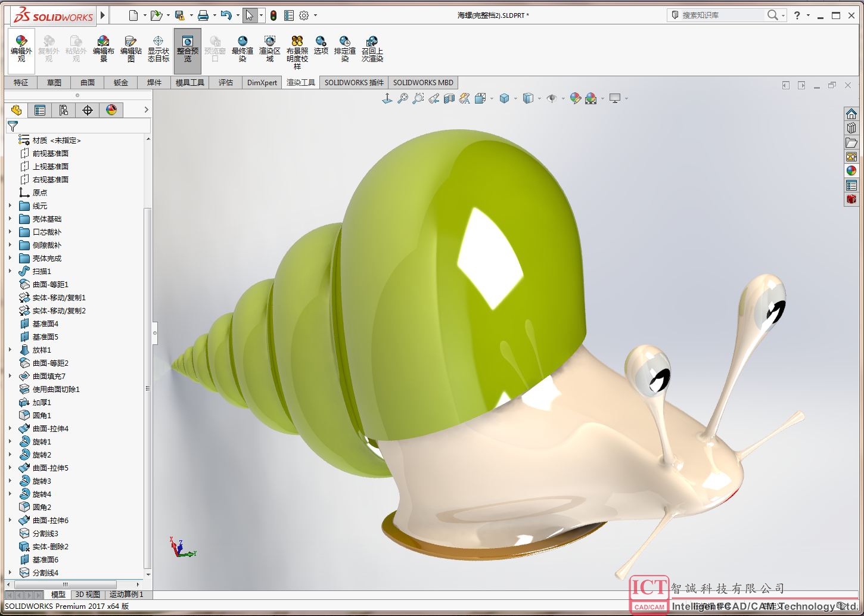Open ConfigurationManager tab icon

pos(64,110)
